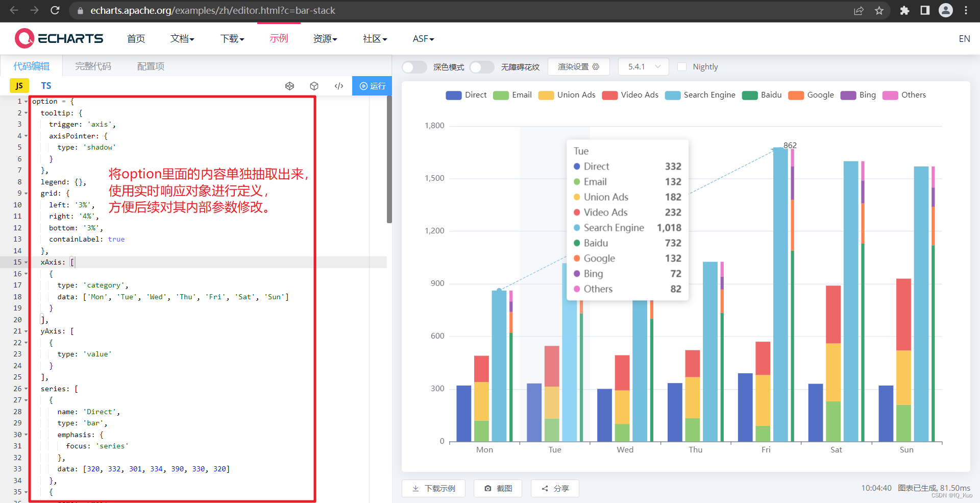This screenshot has height=503, width=980.
Task: Toggle Video Ads series in legend
Action: [x=630, y=95]
